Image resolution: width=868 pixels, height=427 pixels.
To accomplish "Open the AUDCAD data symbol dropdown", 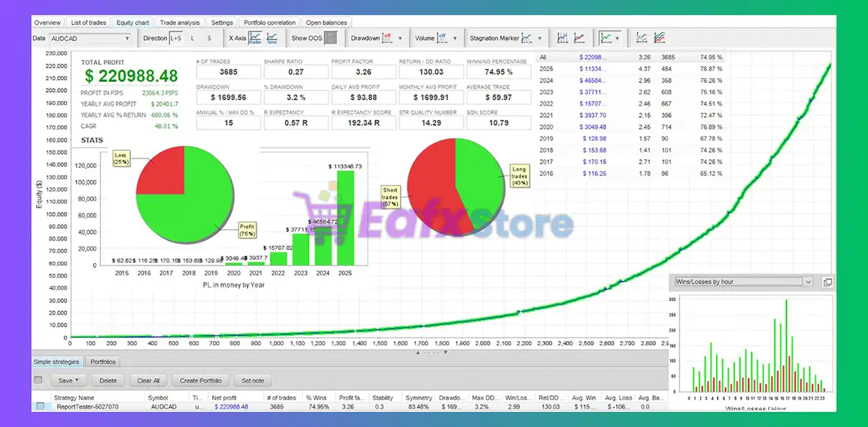I will [126, 39].
